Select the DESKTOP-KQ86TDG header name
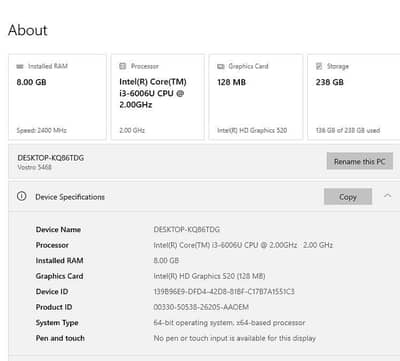This screenshot has height=361, width=400. (x=51, y=158)
